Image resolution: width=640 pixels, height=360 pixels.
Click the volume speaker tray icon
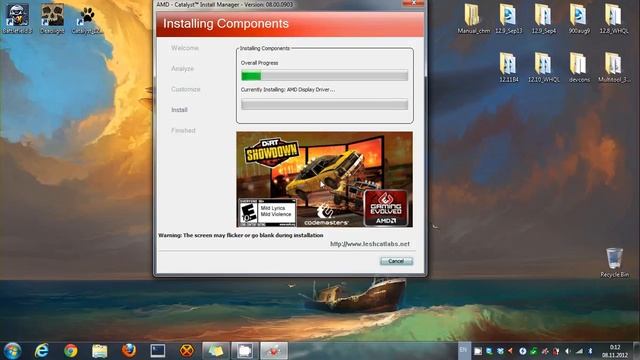[x=568, y=351]
